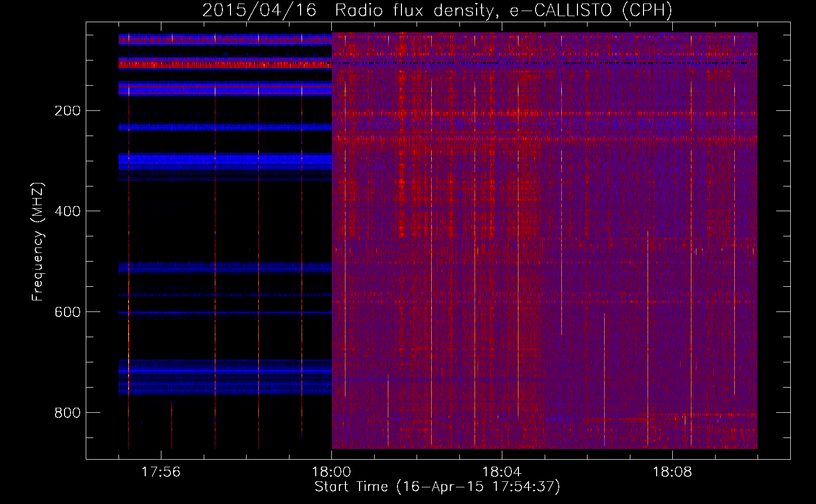Click the 18:00 time tick label

pos(331,472)
